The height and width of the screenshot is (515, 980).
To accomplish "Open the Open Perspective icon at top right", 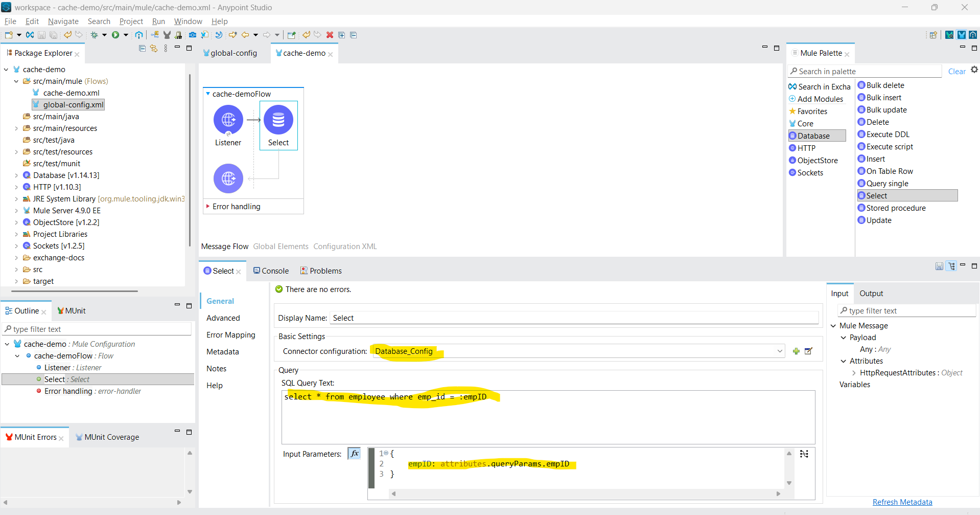I will click(934, 35).
